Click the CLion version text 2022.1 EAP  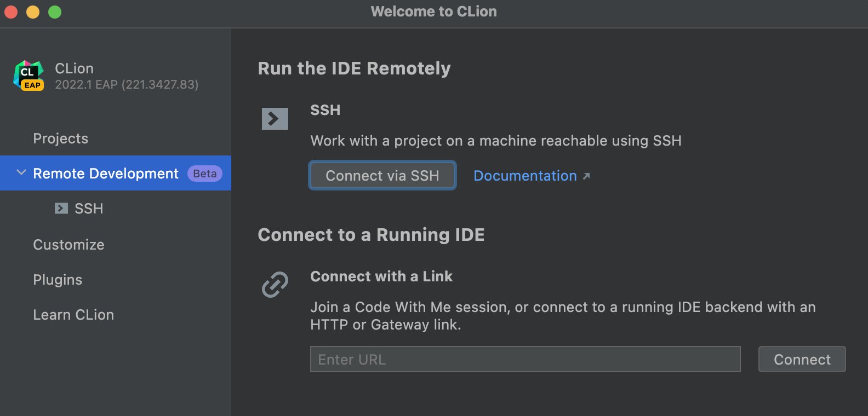[x=127, y=84]
